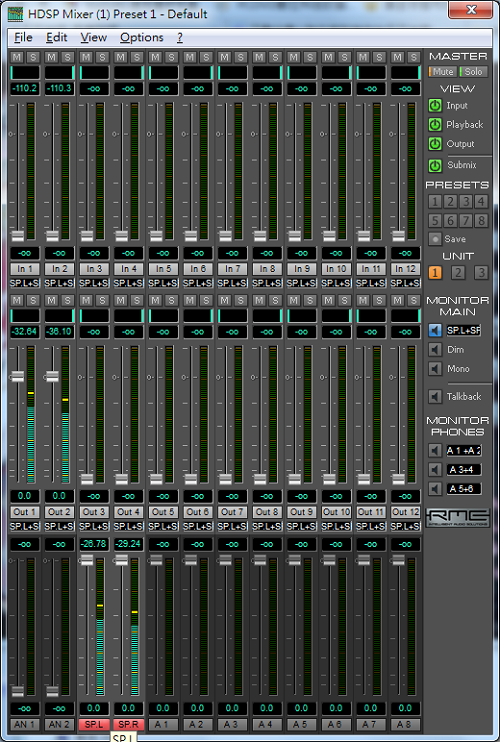Click speaker icon beside A 3+4 phones
The width and height of the screenshot is (500, 742).
(x=435, y=469)
